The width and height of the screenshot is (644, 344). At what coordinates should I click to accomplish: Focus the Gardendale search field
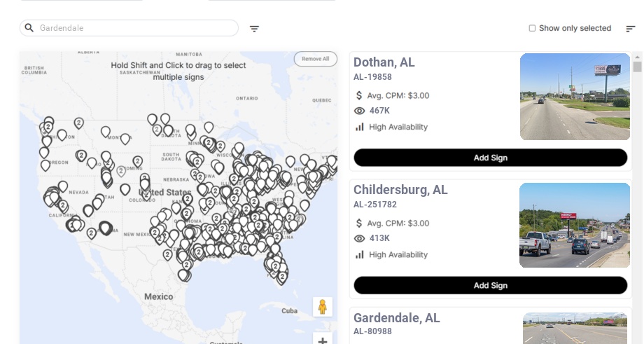pyautogui.click(x=129, y=28)
